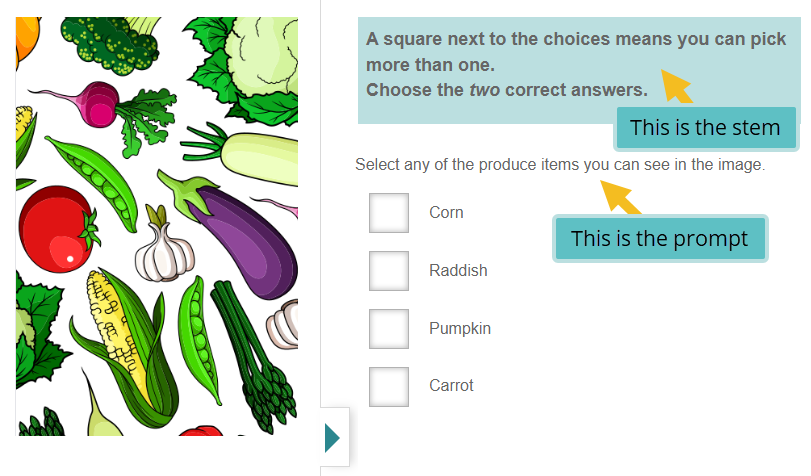
Task: Click the pink radish illustration
Action: click(102, 105)
